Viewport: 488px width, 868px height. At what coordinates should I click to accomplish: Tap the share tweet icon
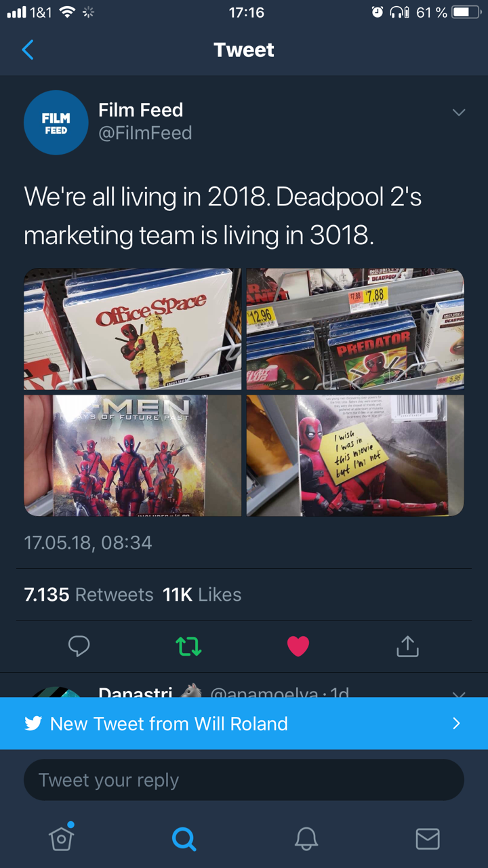click(407, 646)
